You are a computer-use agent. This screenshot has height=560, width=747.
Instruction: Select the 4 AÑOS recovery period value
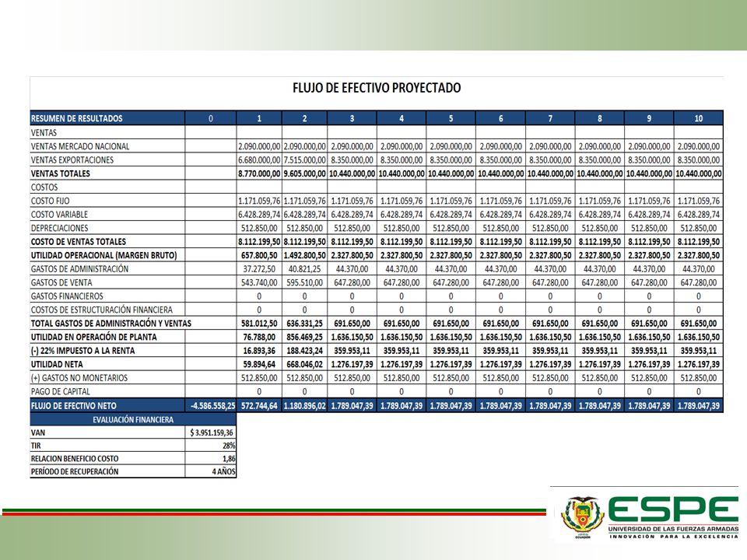point(223,471)
